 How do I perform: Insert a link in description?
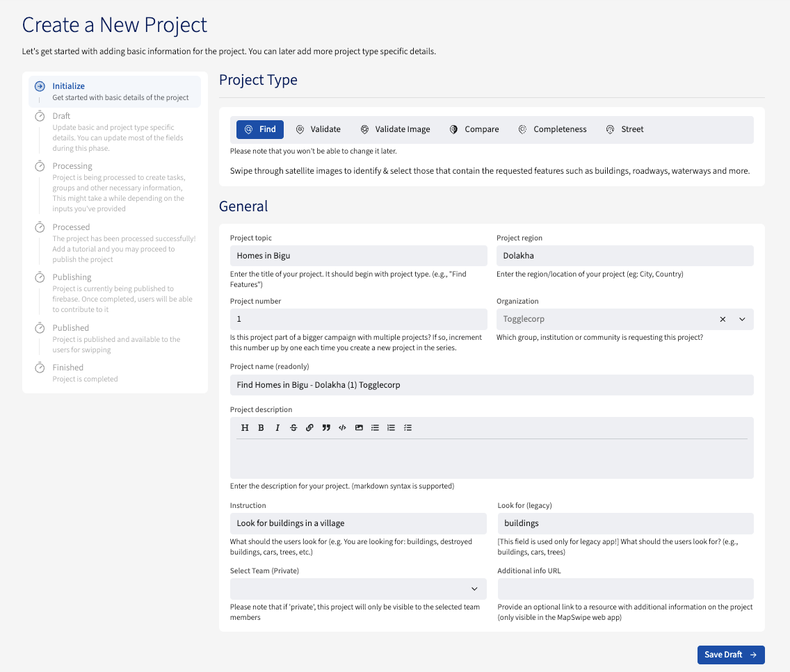coord(310,428)
